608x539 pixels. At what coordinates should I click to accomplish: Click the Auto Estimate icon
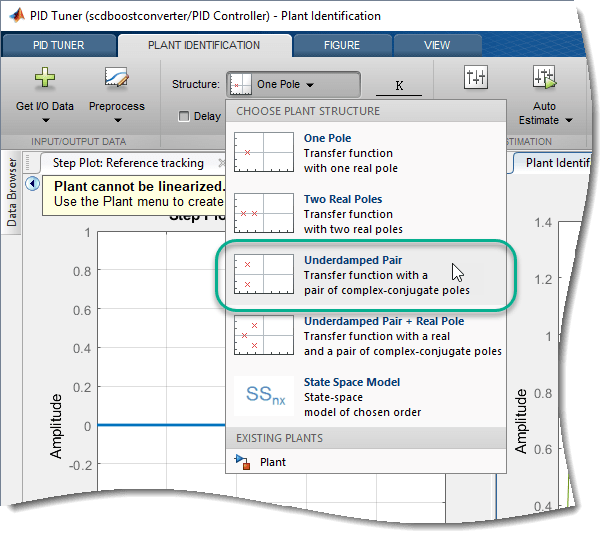coord(544,77)
